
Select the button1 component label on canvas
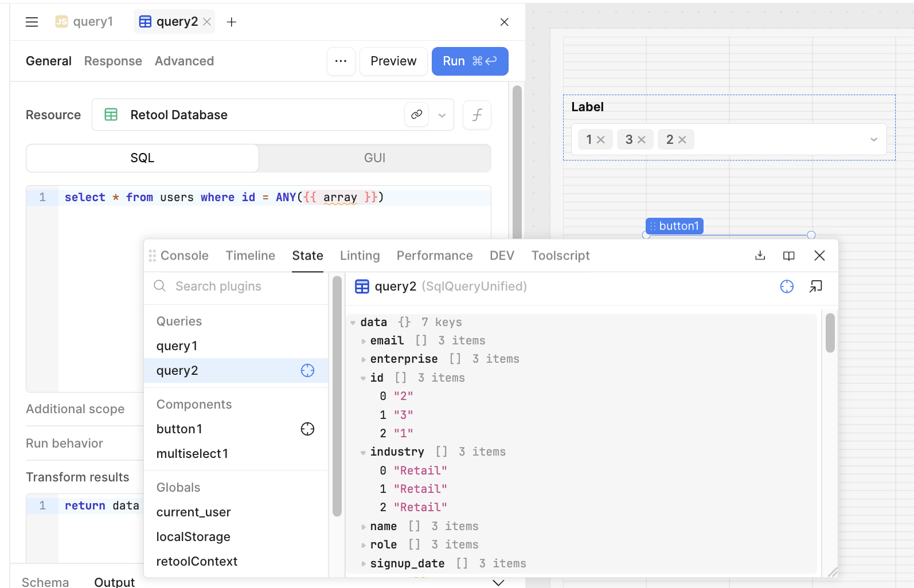click(674, 226)
